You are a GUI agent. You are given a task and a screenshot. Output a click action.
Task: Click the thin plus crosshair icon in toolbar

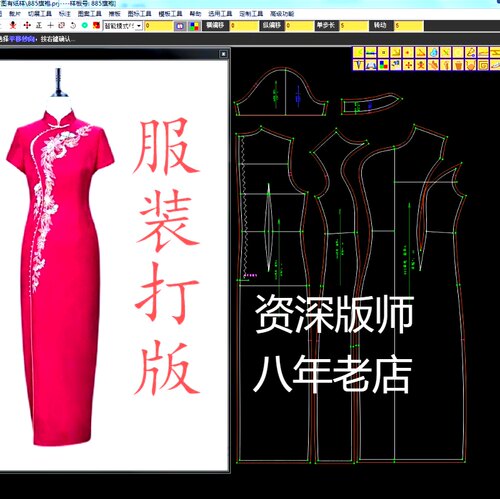50,25
